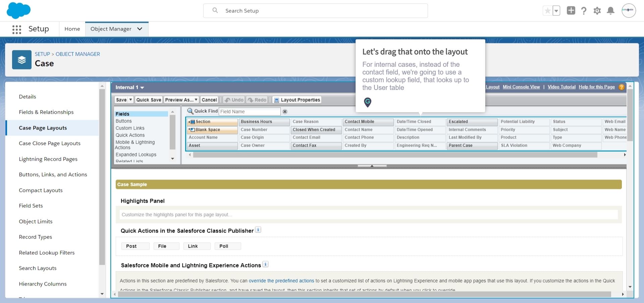Viewport: 644px width, 303px height.
Task: Click the Quick Find Field Name input
Action: pos(250,111)
